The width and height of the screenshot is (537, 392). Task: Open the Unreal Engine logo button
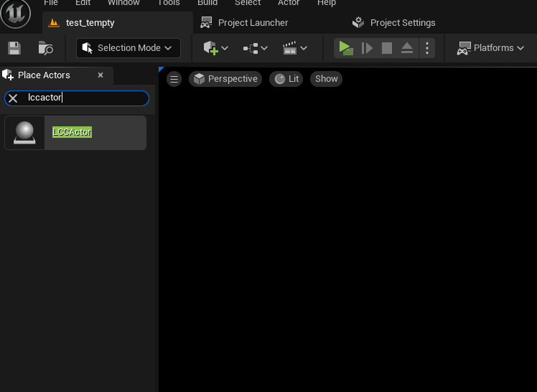pos(16,14)
